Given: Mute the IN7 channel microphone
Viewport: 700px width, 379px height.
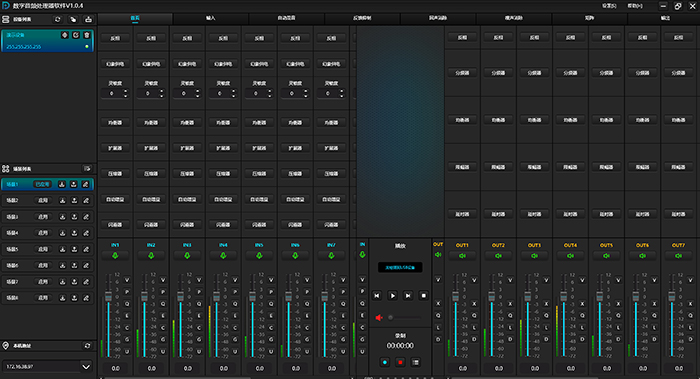Looking at the screenshot, I should click(x=331, y=256).
